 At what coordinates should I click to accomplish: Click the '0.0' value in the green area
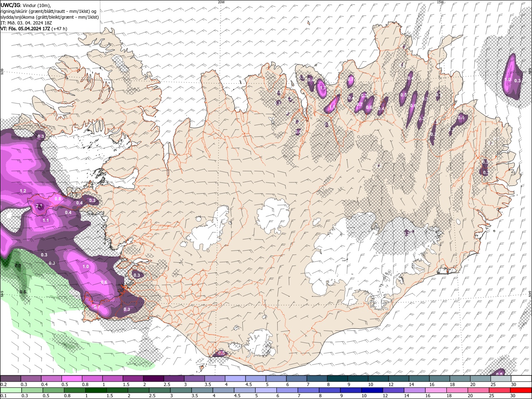point(18,265)
